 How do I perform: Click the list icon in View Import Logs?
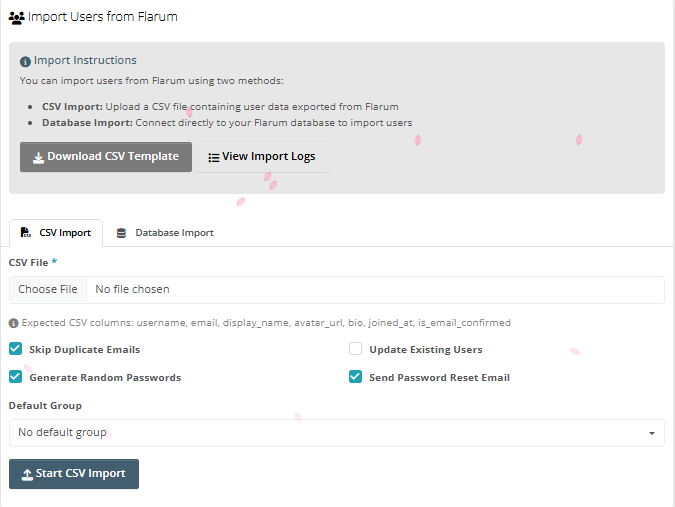[x=214, y=158]
